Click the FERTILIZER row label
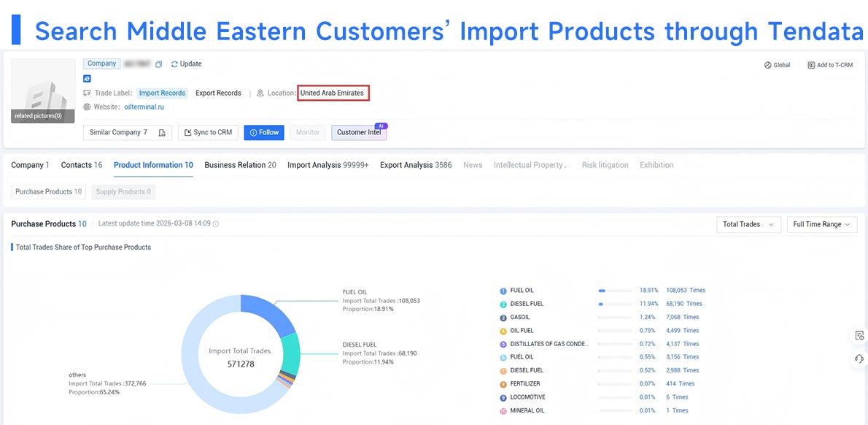 (525, 384)
